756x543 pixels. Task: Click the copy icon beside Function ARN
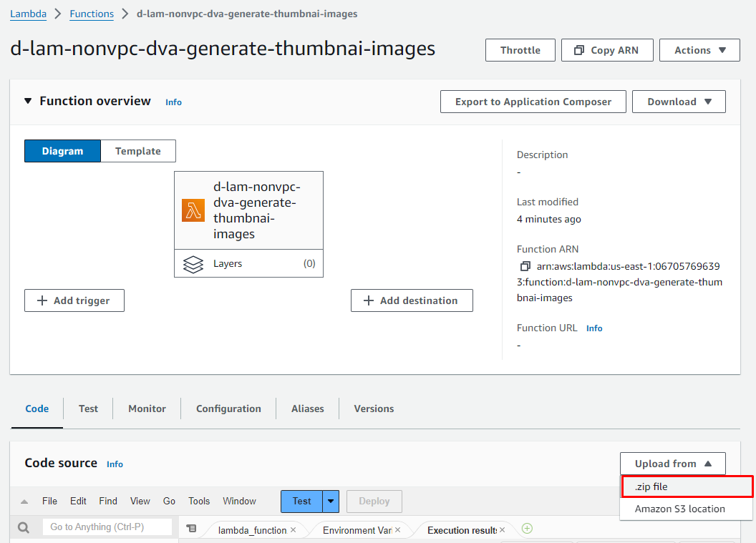tap(525, 266)
